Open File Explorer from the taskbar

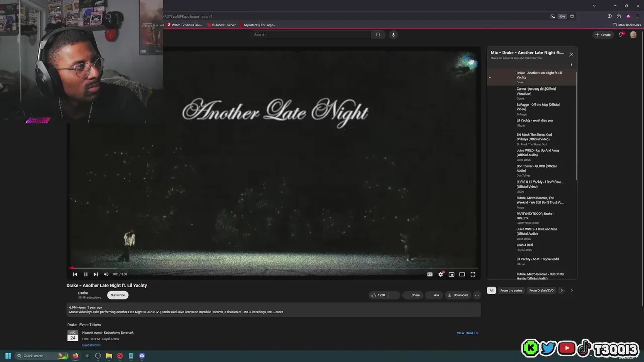pos(109,356)
